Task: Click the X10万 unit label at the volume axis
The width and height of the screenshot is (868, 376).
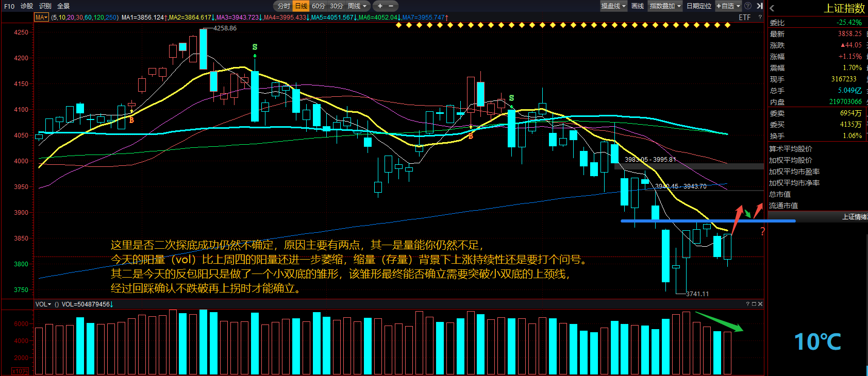Action: click(20, 371)
